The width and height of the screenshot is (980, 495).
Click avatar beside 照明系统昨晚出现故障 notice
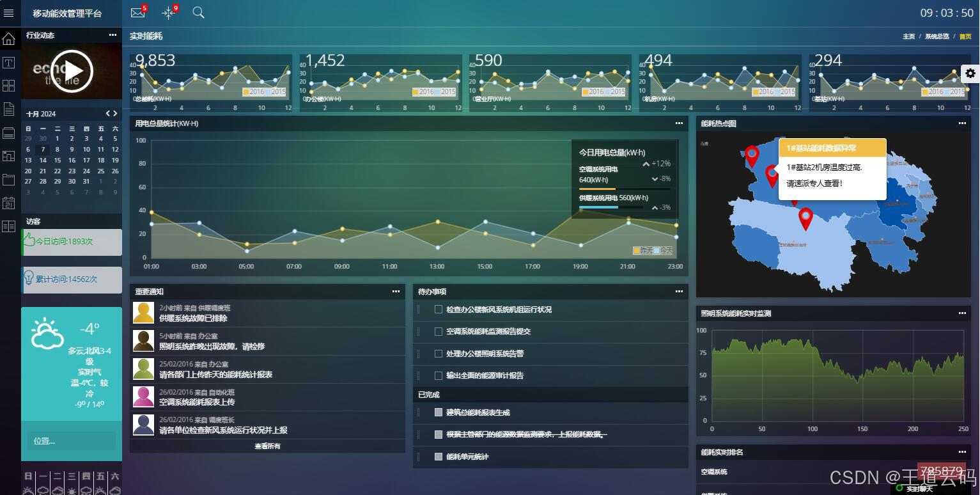click(x=143, y=341)
